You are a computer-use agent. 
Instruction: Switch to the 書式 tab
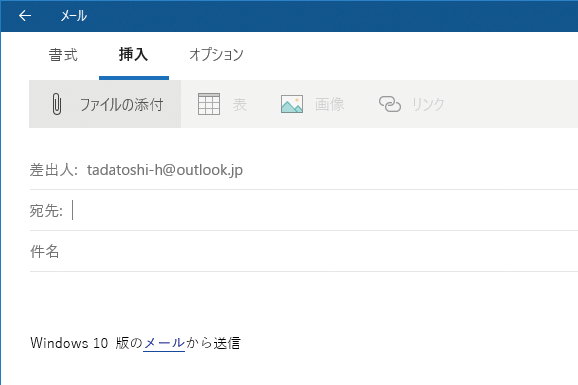point(63,55)
